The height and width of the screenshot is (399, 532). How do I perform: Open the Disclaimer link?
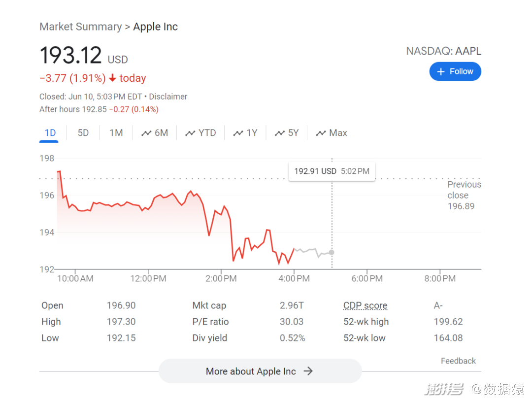[168, 97]
